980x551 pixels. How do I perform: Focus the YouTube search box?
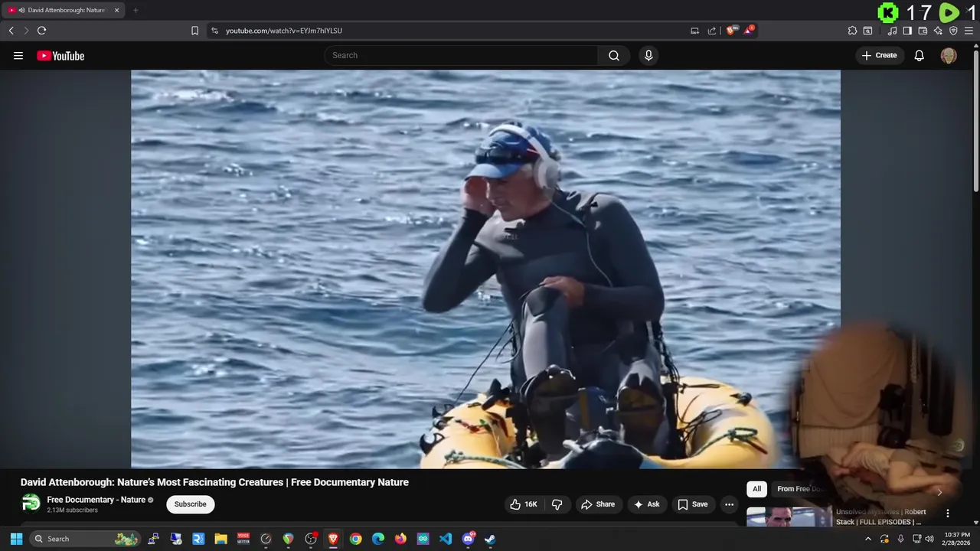tap(462, 55)
